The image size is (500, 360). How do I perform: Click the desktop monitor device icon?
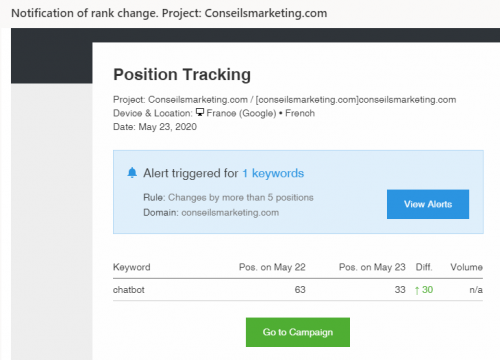[x=200, y=112]
